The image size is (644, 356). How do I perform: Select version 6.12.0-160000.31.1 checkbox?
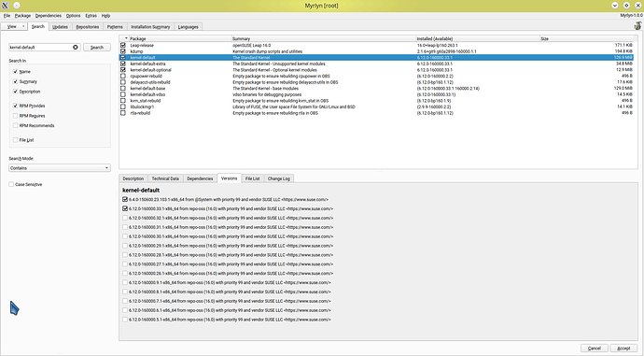pyautogui.click(x=125, y=227)
